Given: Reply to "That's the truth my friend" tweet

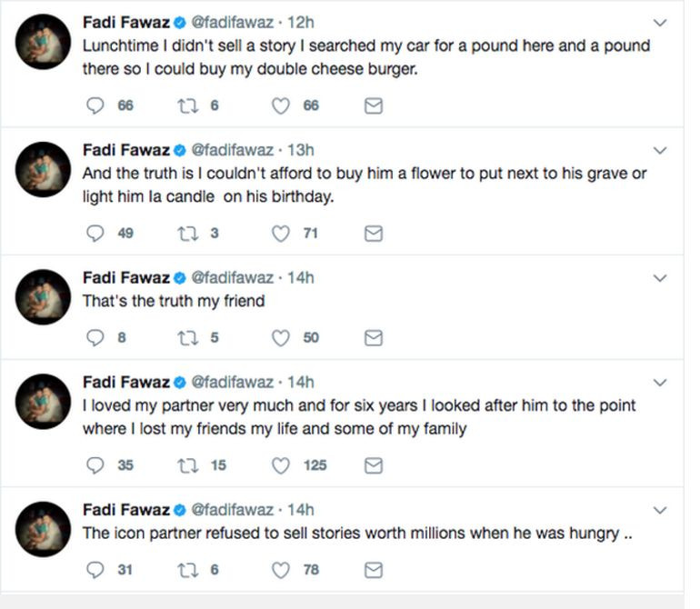Looking at the screenshot, I should point(96,338).
